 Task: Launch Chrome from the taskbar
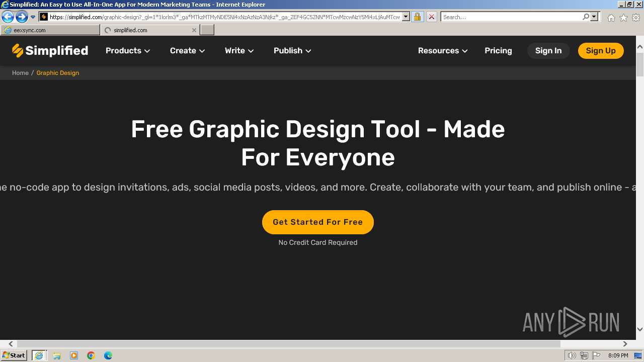pos(91,355)
